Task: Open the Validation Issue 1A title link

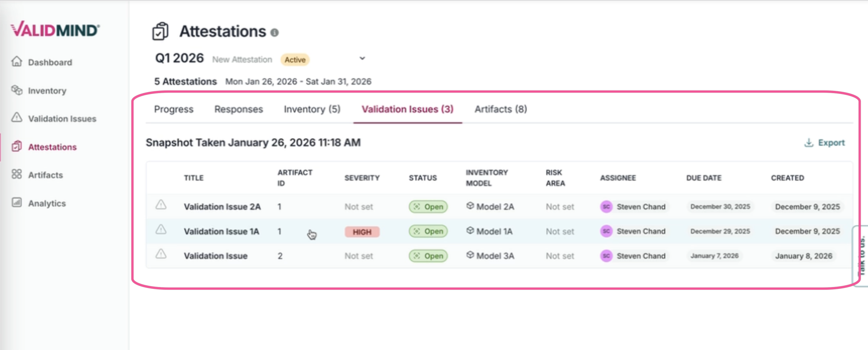Action: 221,232
